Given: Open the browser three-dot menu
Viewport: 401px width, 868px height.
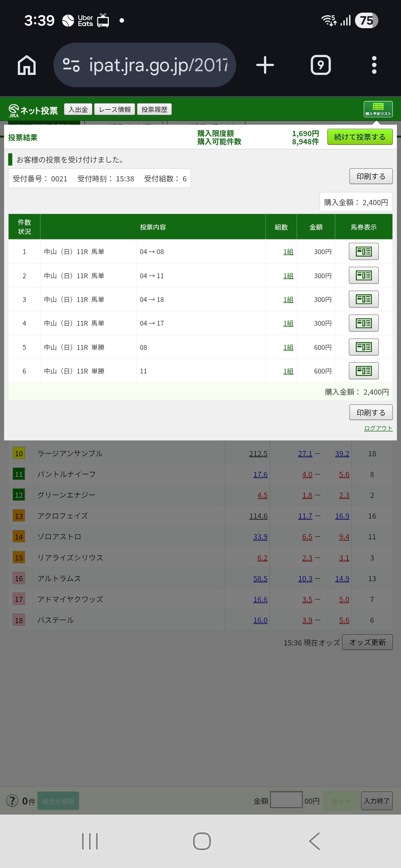Looking at the screenshot, I should [374, 65].
